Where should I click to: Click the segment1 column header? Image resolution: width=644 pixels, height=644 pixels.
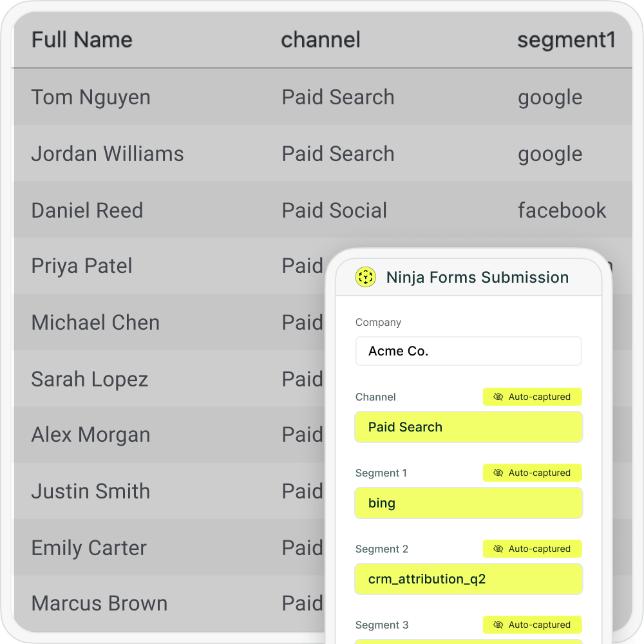[566, 41]
